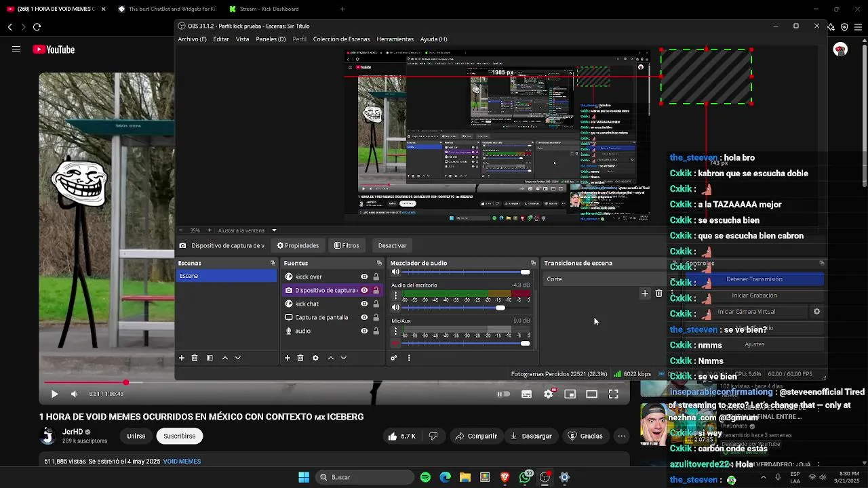Image resolution: width=868 pixels, height=488 pixels.
Task: Zoom out the OBS preview with the minus
Action: (x=181, y=230)
